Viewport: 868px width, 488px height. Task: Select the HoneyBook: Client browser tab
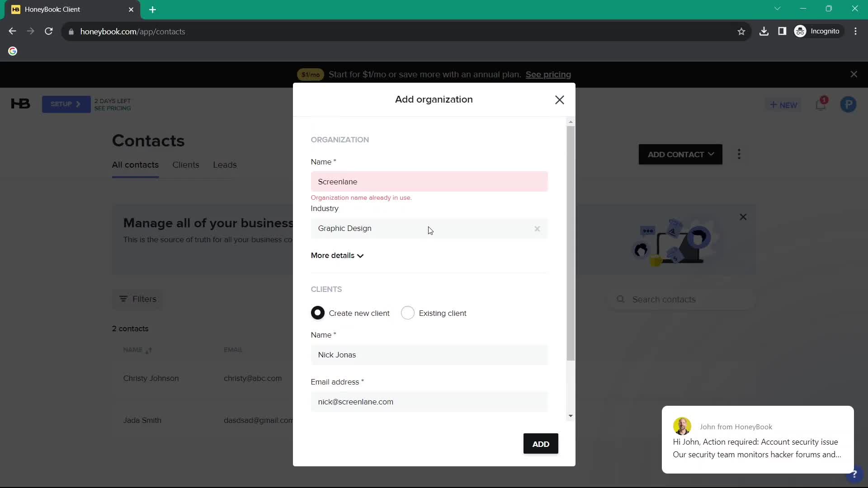coord(72,9)
